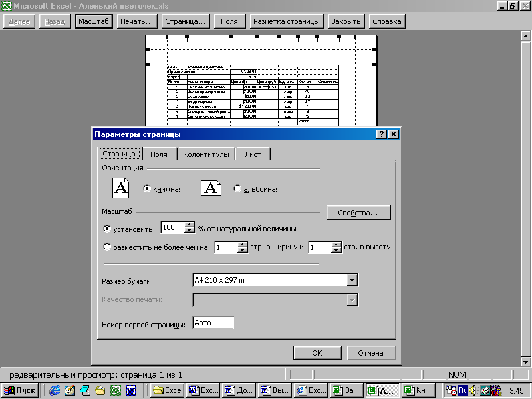Decrease pages wide spinner value
The width and height of the screenshot is (532, 399).
click(242, 250)
